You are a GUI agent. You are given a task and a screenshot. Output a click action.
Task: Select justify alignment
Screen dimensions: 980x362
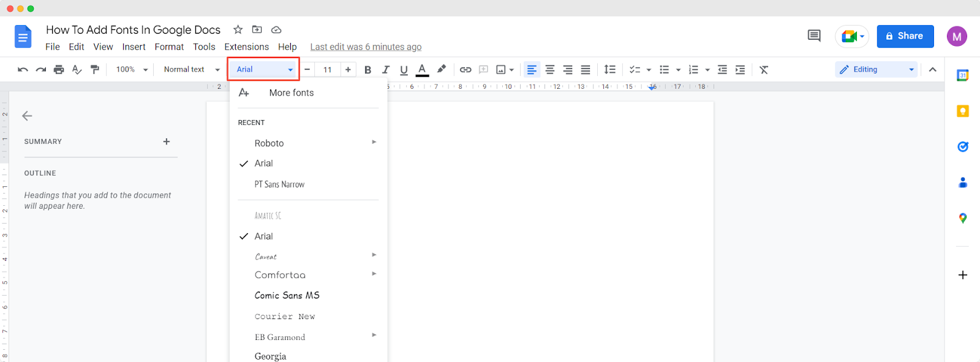(x=586, y=70)
